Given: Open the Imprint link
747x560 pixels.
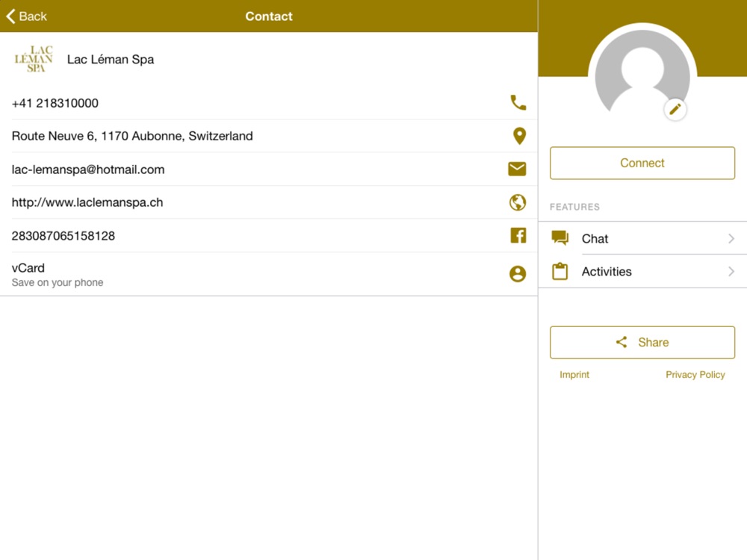Looking at the screenshot, I should (x=574, y=375).
